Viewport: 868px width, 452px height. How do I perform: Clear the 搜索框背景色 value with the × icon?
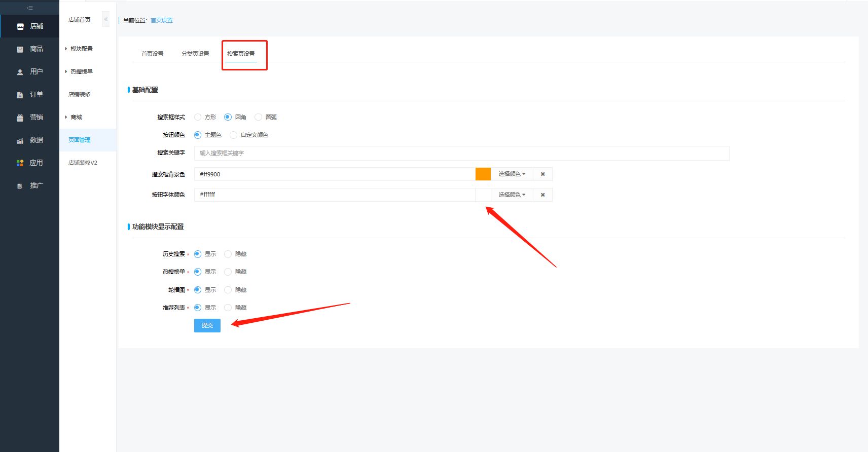coord(542,174)
